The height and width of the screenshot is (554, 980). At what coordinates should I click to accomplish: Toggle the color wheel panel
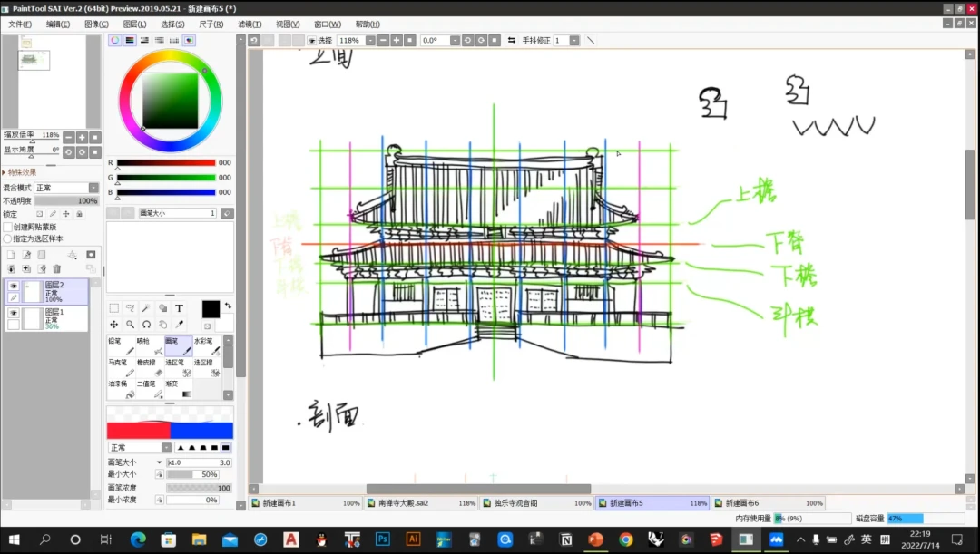[115, 40]
